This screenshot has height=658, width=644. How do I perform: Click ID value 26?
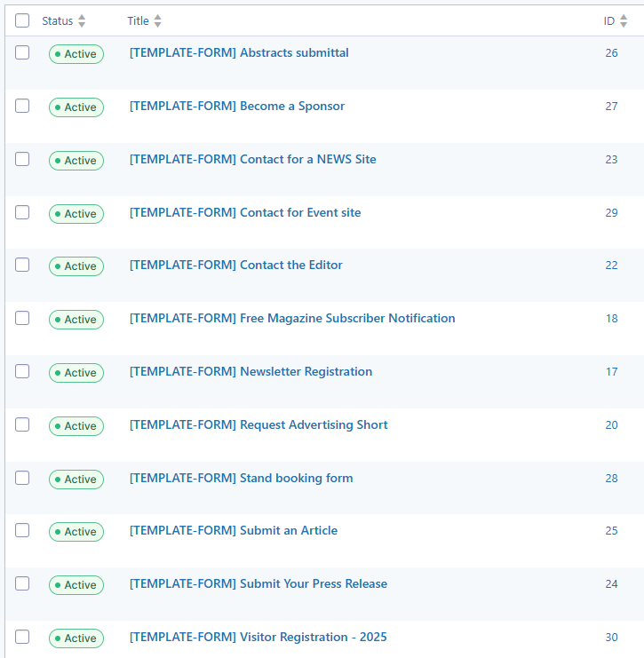click(612, 53)
